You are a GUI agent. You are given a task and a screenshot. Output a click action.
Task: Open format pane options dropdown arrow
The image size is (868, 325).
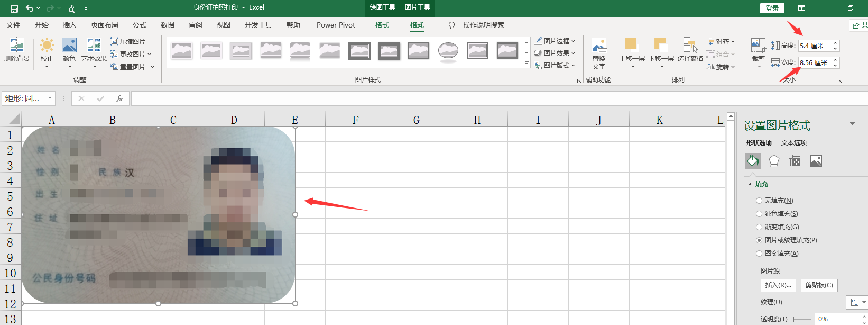[852, 124]
